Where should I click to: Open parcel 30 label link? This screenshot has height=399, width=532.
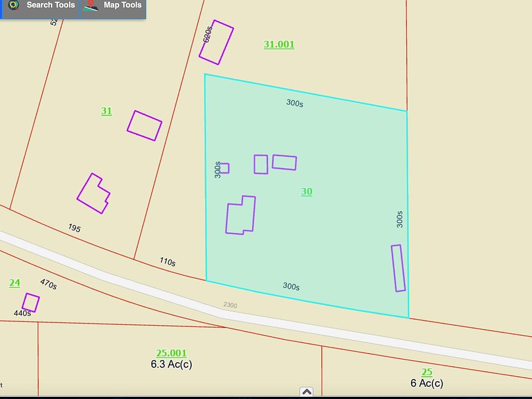pos(306,192)
